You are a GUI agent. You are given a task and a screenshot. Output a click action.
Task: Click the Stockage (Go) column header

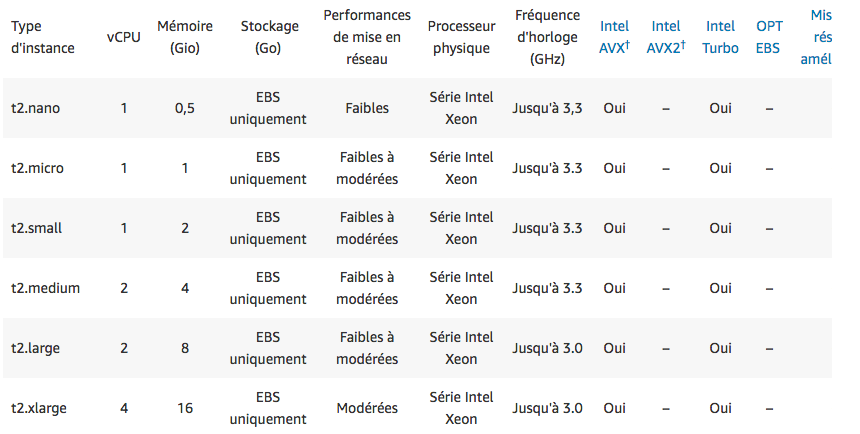point(267,37)
